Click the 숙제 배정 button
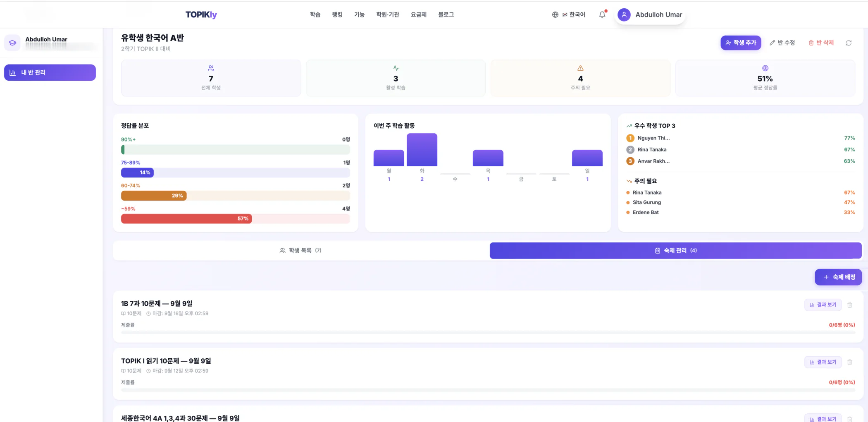This screenshot has width=868, height=422. [x=838, y=277]
